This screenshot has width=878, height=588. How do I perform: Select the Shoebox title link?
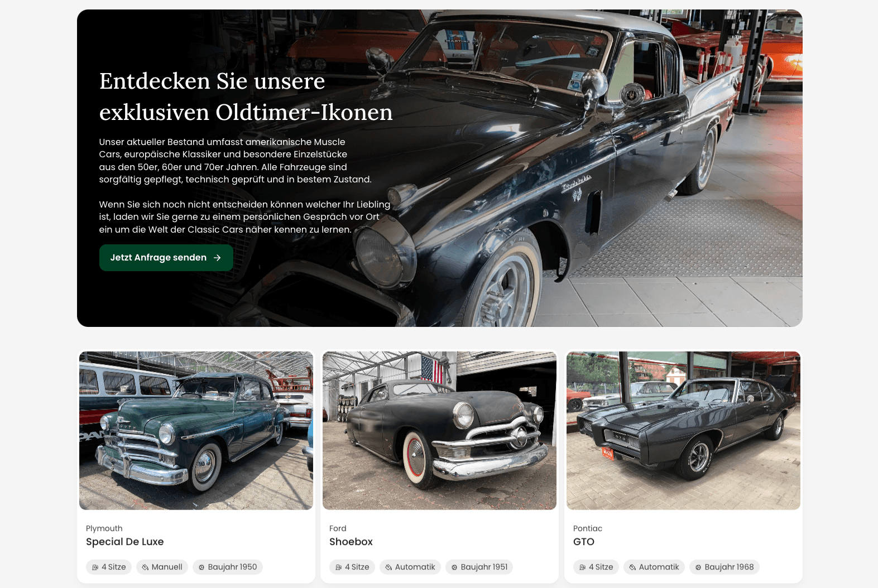coord(351,542)
